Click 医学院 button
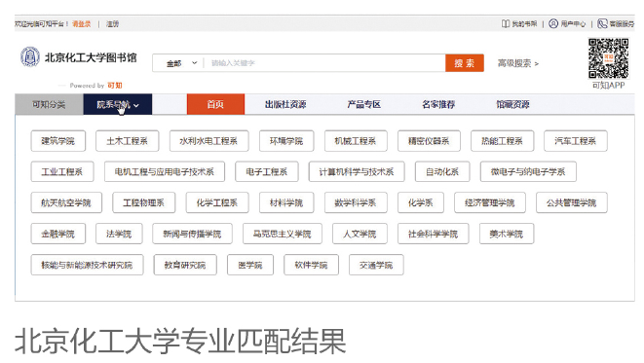Image resolution: width=644 pixels, height=363 pixels. tap(250, 265)
